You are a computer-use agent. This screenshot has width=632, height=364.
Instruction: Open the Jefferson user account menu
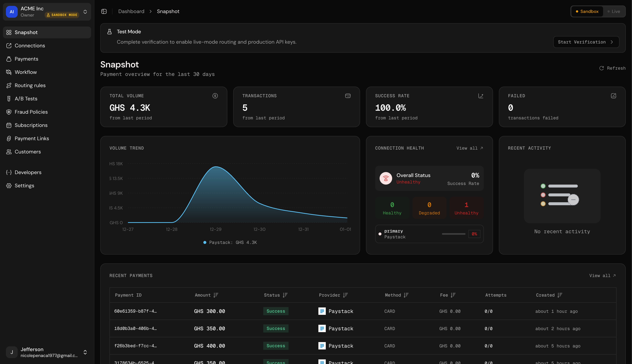[x=85, y=352]
